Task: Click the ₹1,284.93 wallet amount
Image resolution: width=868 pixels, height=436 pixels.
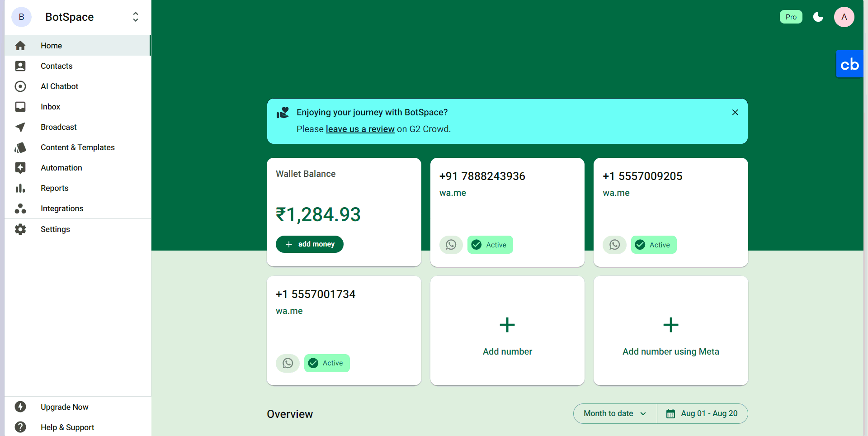Action: 318,214
